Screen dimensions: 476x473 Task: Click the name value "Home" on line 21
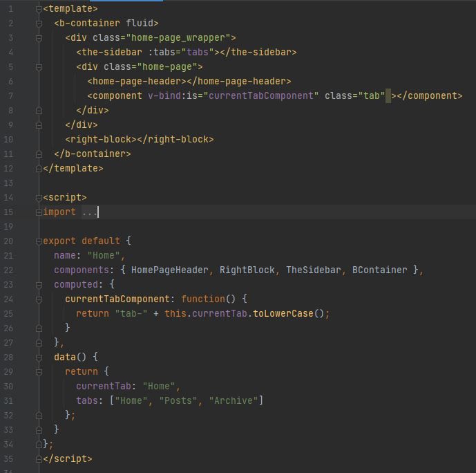tap(104, 255)
